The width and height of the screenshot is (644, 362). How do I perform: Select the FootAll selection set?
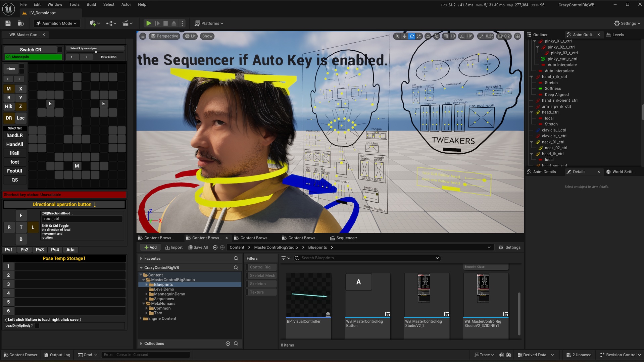click(15, 171)
